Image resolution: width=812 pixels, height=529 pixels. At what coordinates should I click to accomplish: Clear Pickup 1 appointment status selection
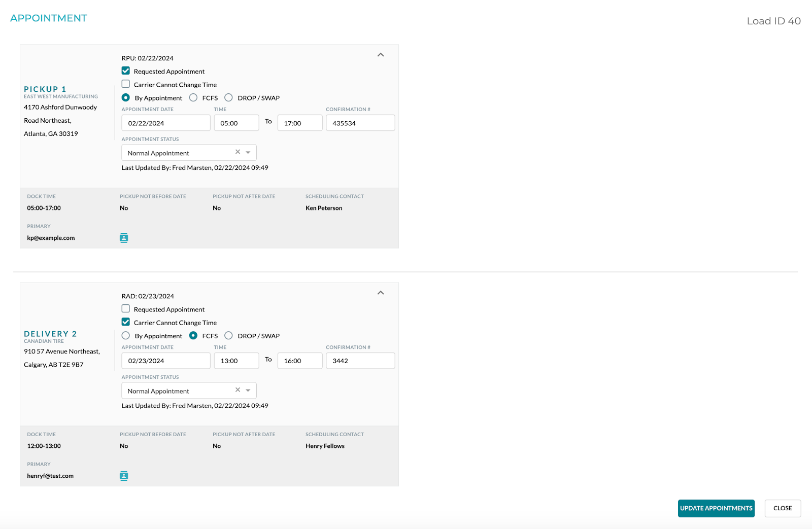click(x=238, y=152)
